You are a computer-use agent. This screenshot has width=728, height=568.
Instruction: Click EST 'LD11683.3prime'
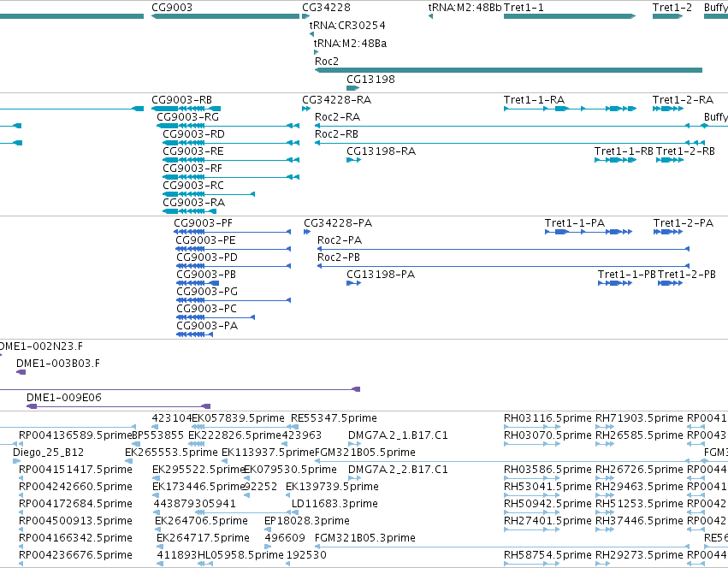click(x=334, y=504)
